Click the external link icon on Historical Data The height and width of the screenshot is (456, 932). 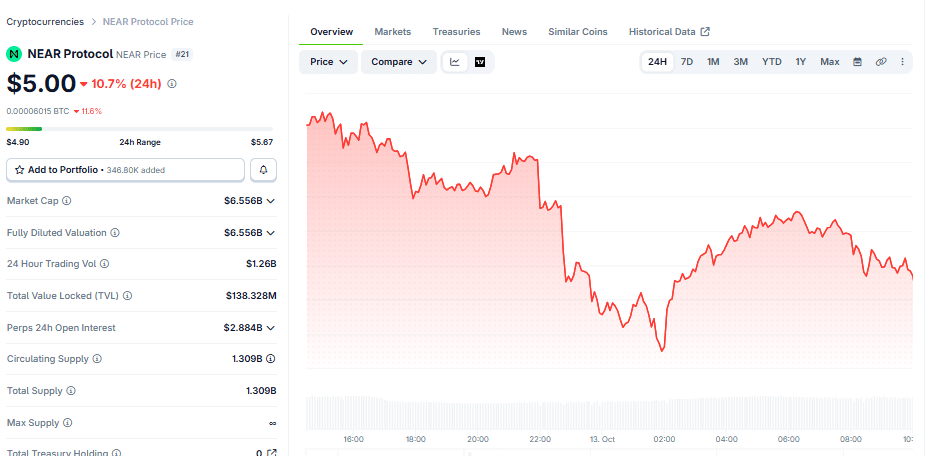pyautogui.click(x=705, y=32)
